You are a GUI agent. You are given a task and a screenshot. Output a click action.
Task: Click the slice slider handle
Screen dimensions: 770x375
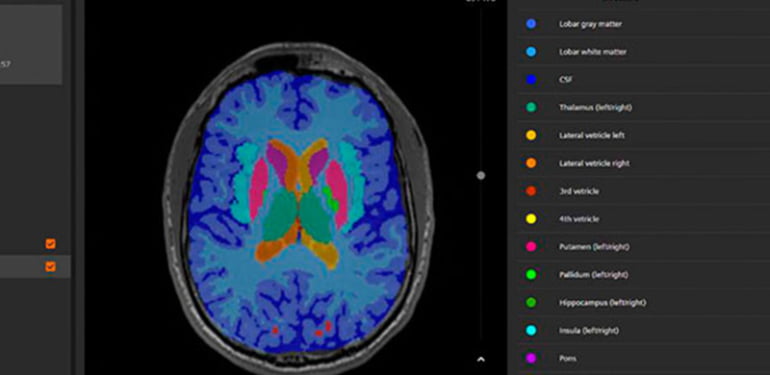(x=481, y=175)
